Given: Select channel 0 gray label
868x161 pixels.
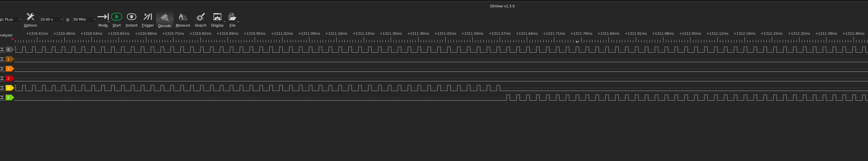Looking at the screenshot, I should 9,49.
